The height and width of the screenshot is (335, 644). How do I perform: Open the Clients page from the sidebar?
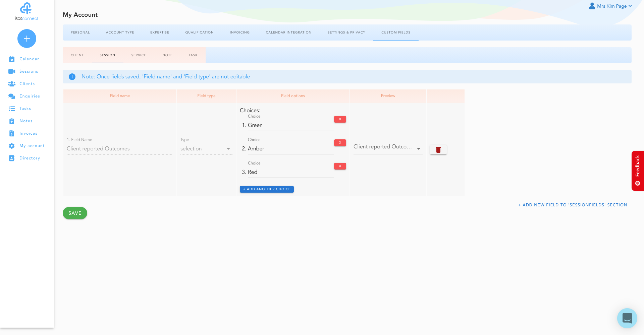12,84
